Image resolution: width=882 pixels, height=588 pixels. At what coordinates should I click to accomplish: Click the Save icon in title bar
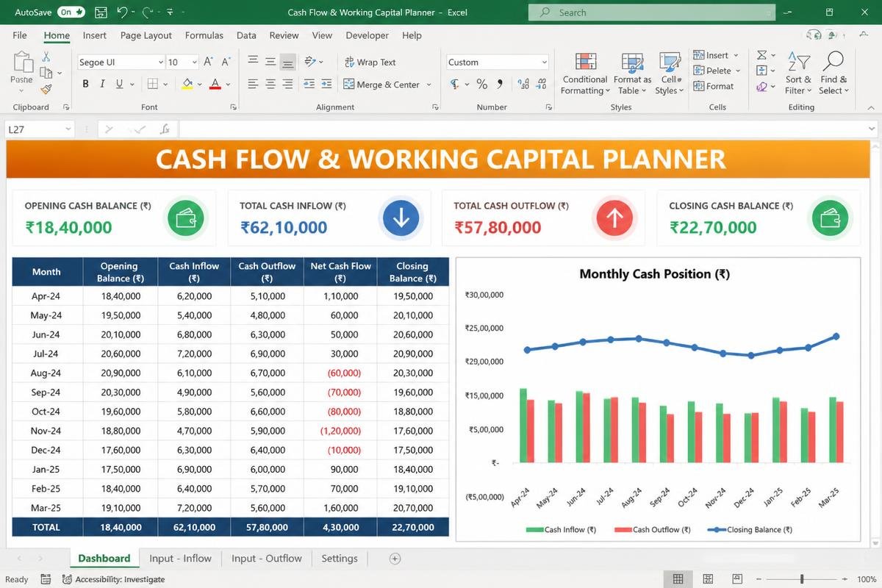(x=101, y=12)
